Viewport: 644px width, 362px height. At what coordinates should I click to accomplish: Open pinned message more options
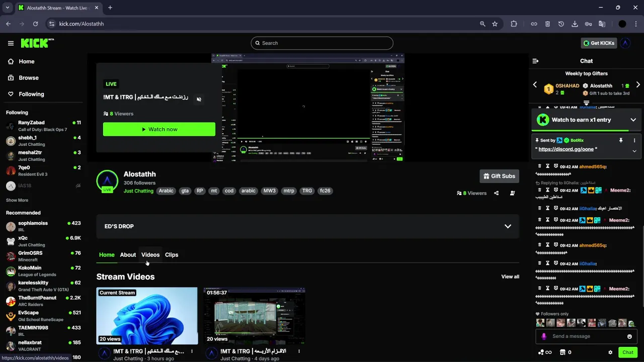point(634,140)
